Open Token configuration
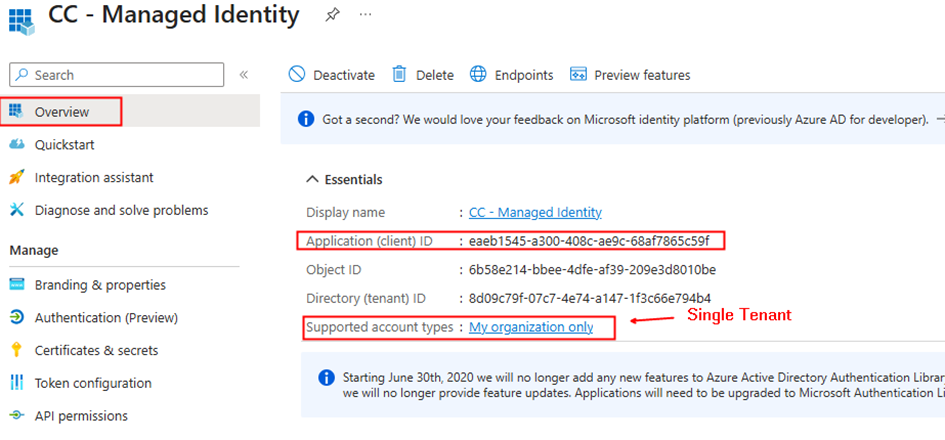This screenshot has width=945, height=440. [x=93, y=383]
